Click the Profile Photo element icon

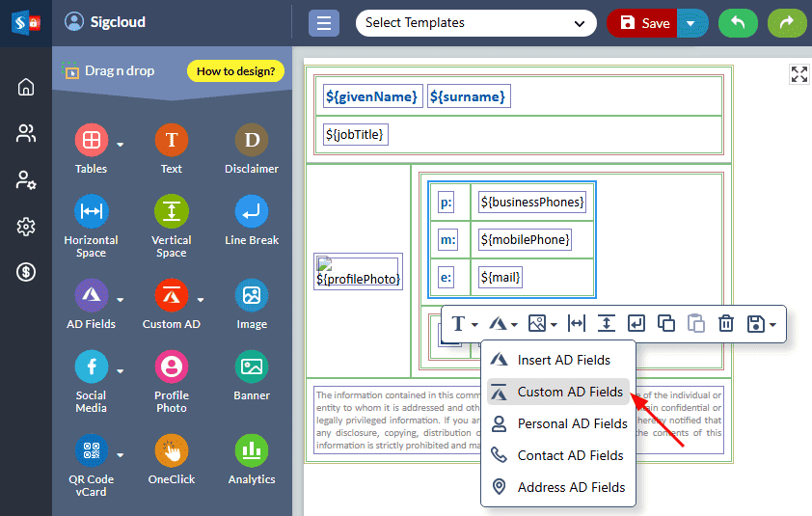click(171, 367)
